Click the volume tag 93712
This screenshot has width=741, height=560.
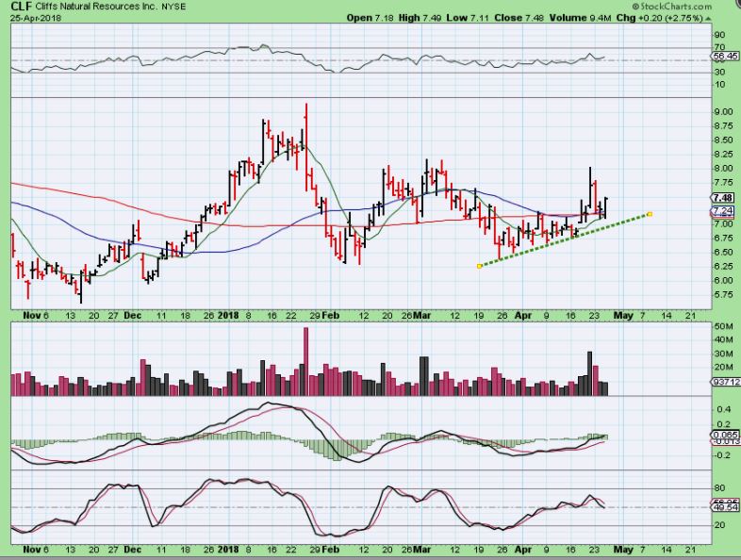pyautogui.click(x=725, y=382)
